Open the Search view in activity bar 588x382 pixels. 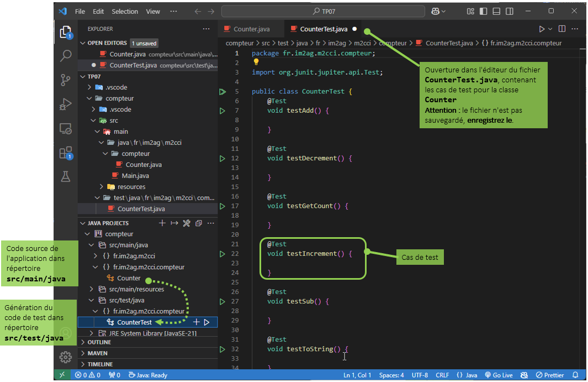(x=66, y=55)
